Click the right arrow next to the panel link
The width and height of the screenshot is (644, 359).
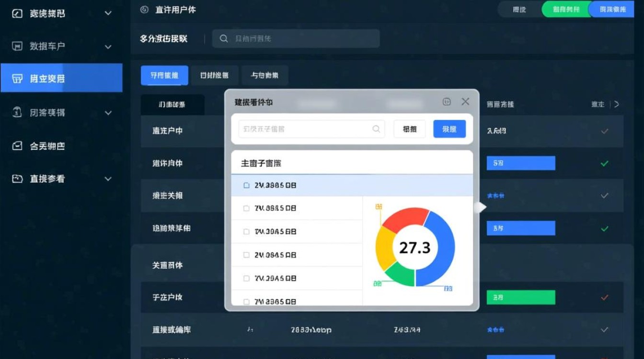pyautogui.click(x=617, y=103)
